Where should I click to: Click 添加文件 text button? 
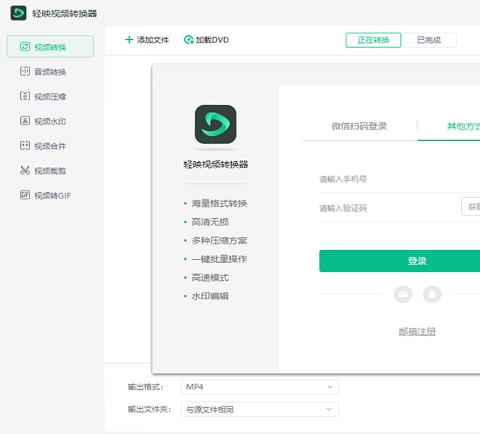coord(153,40)
